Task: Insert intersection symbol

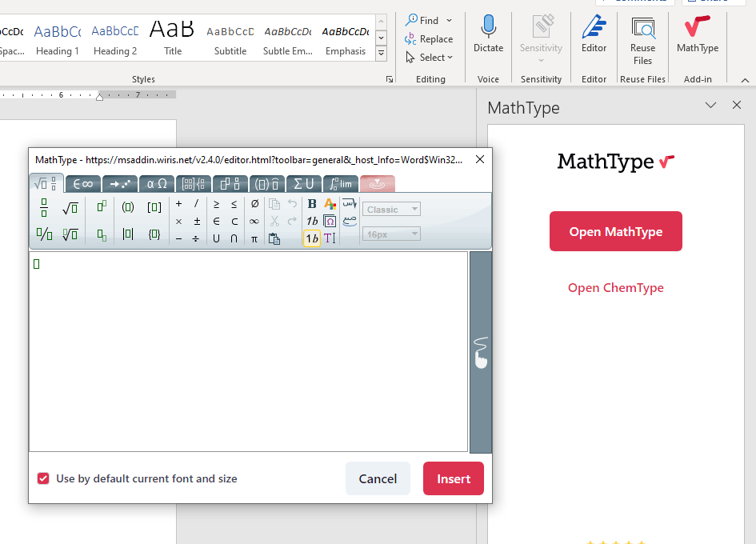Action: [x=234, y=238]
